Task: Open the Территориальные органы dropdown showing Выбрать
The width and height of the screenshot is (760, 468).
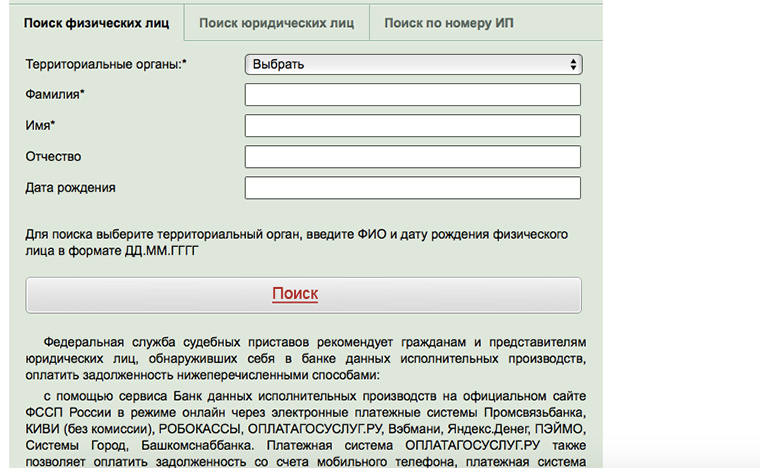Action: [412, 64]
